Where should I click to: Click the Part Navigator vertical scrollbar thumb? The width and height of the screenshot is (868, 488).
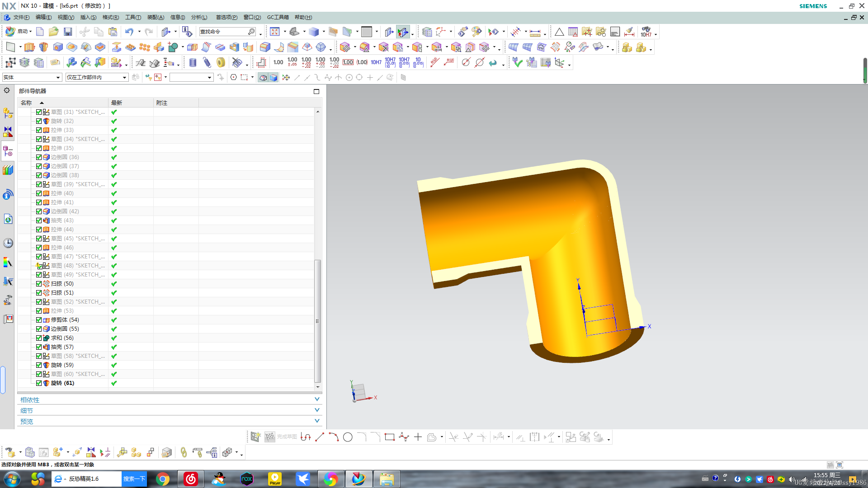coord(317,321)
